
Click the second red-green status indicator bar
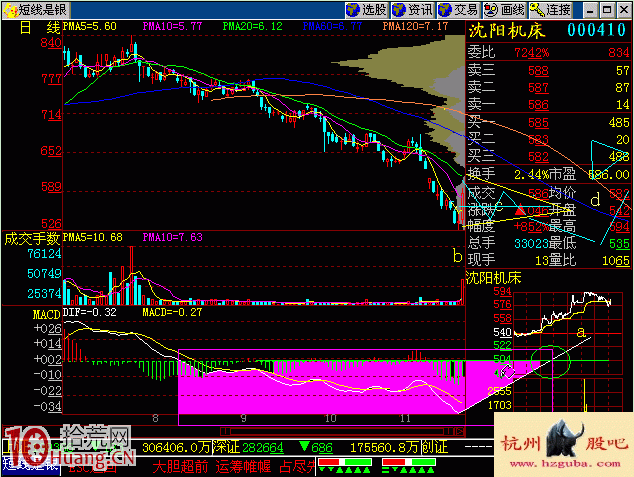[409, 462]
